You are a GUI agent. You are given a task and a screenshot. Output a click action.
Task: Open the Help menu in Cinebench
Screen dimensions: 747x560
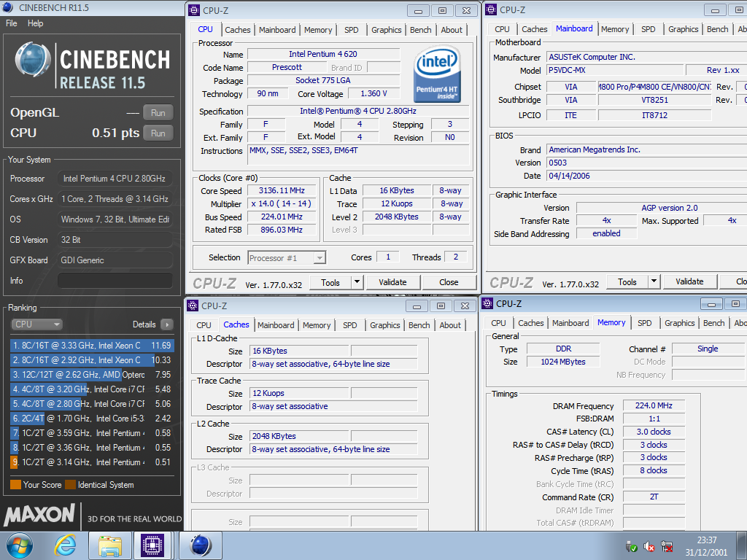click(x=35, y=23)
